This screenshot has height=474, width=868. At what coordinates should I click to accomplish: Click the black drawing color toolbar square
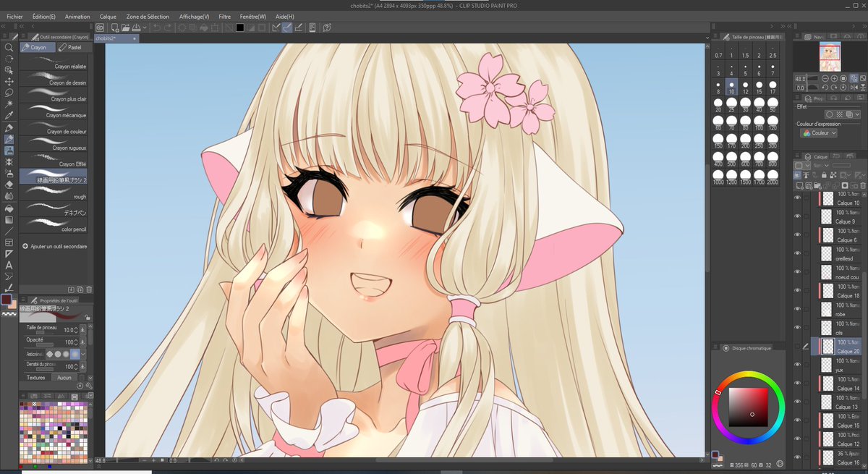[239, 28]
